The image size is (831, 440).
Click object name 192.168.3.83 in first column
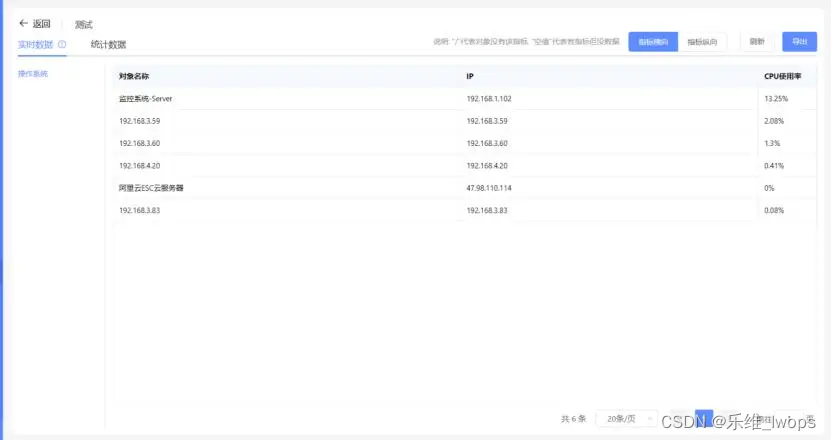point(139,210)
